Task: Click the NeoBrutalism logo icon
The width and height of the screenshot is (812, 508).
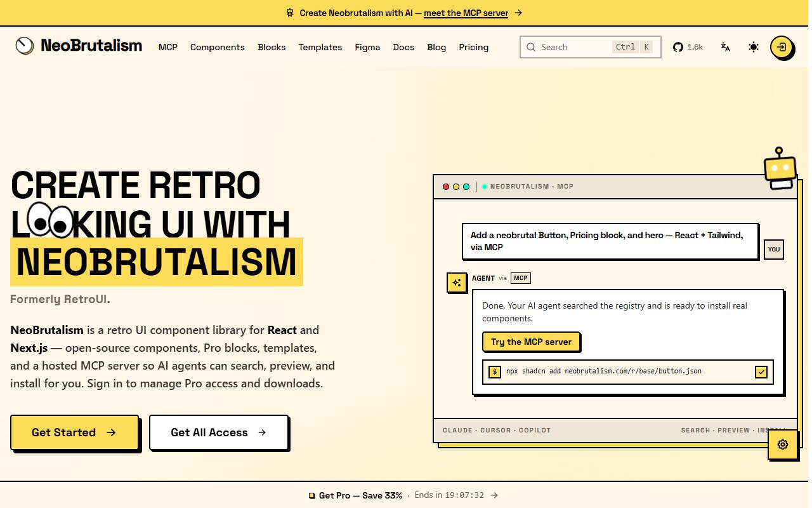Action: tap(25, 46)
